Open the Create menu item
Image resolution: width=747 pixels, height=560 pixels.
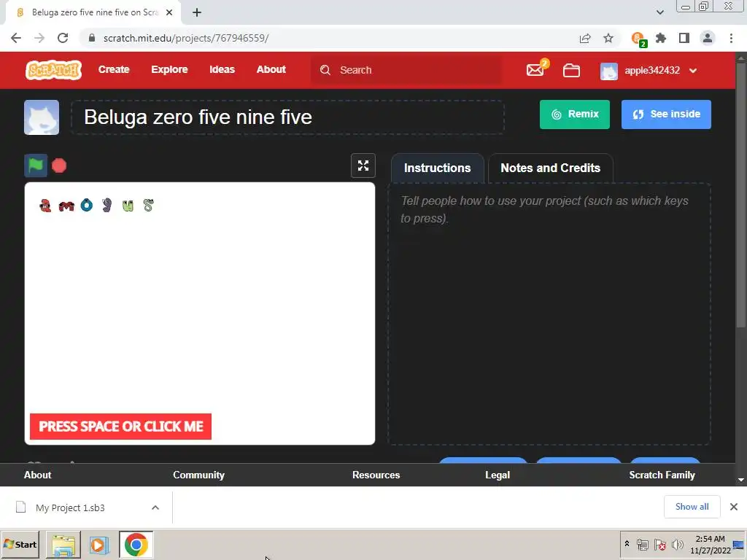tap(114, 69)
